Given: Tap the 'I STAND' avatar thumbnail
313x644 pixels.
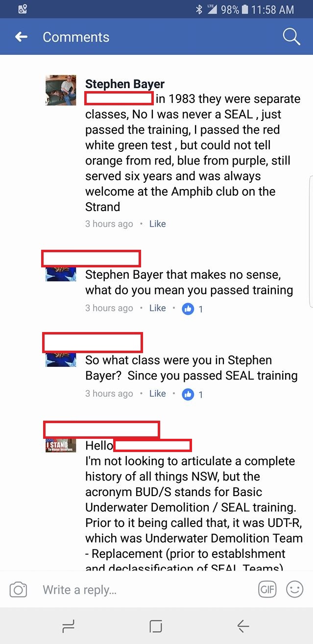Looking at the screenshot, I should click(x=61, y=445).
